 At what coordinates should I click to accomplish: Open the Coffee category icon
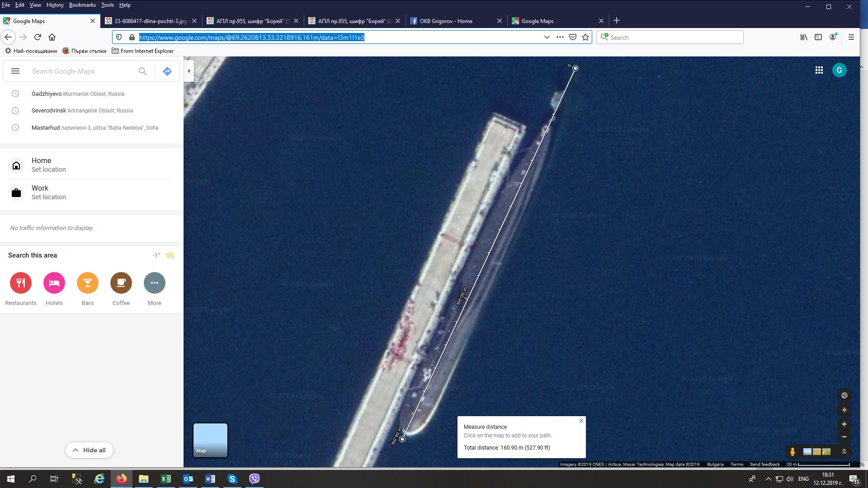tap(121, 283)
